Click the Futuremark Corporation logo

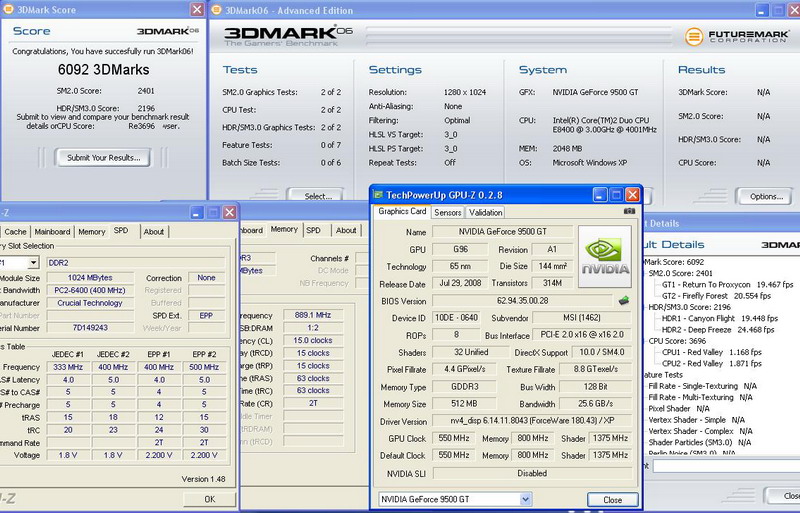[738, 36]
